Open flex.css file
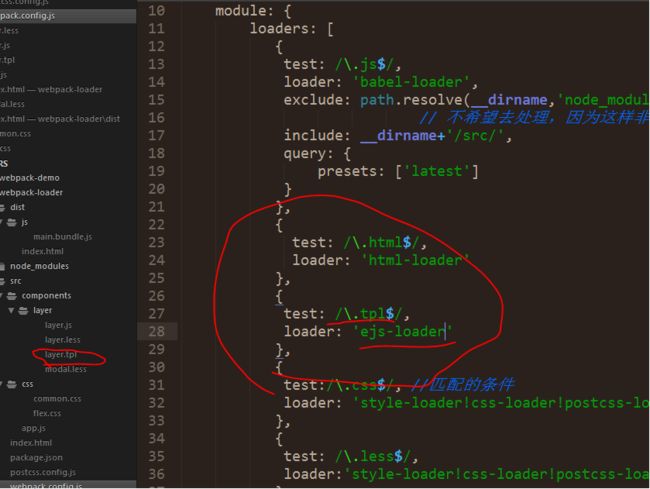This screenshot has height=489, width=650. click(47, 414)
